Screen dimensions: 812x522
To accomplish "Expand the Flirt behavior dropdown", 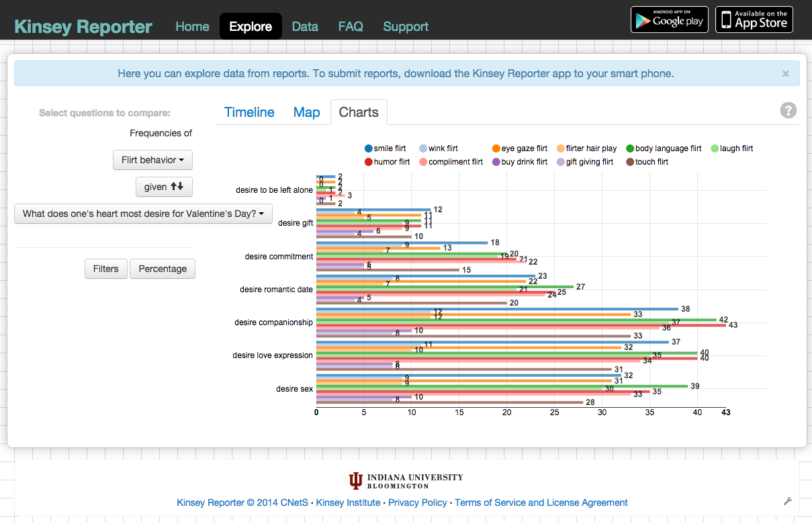I will (x=152, y=160).
